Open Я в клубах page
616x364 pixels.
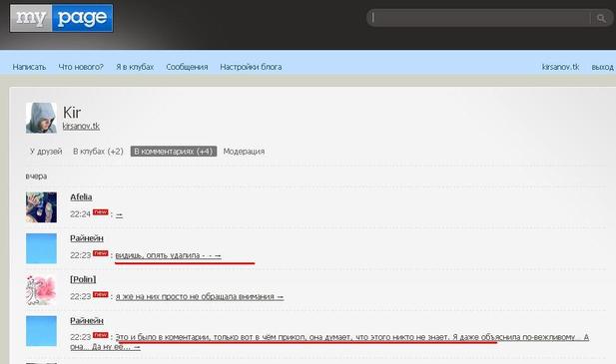point(135,67)
